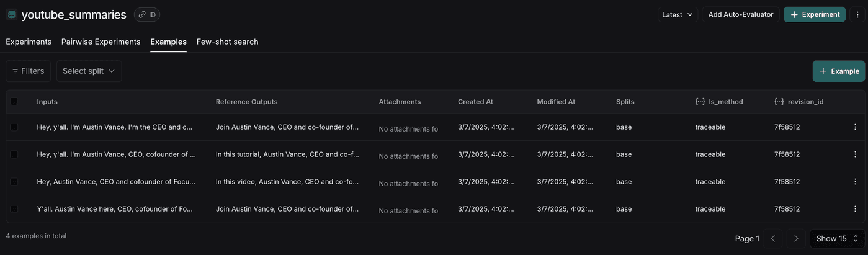
Task: Go to the next page arrow
Action: 797,238
